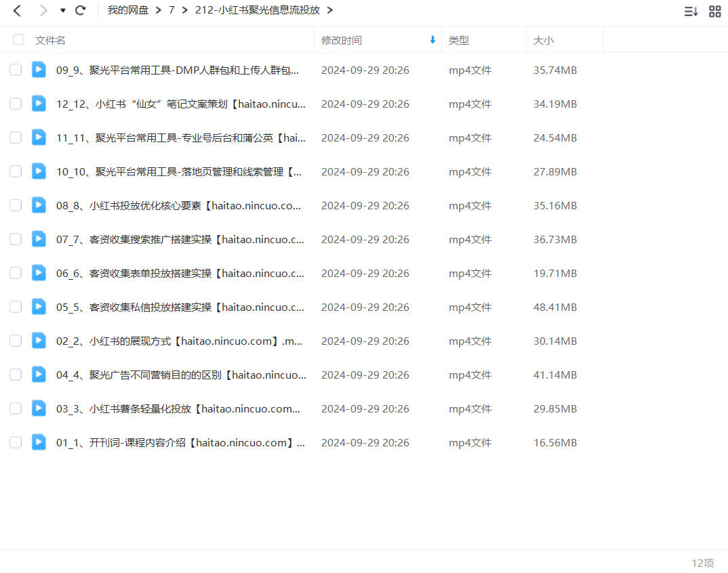Viewport: 728px width, 573px height.
Task: Select file name 06_6、客资收集表单投放搭建实操
Action: [180, 273]
